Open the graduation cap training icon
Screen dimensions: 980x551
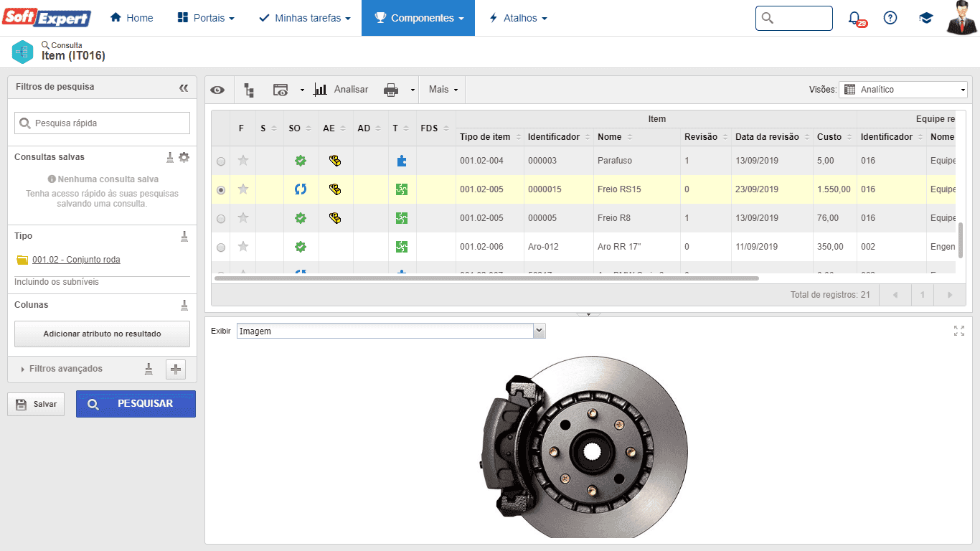click(x=926, y=18)
